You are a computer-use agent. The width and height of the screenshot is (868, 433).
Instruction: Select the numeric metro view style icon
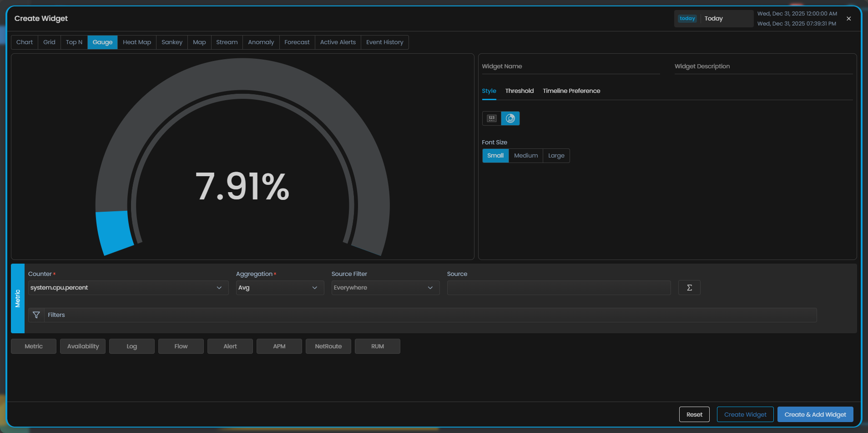[x=491, y=118]
